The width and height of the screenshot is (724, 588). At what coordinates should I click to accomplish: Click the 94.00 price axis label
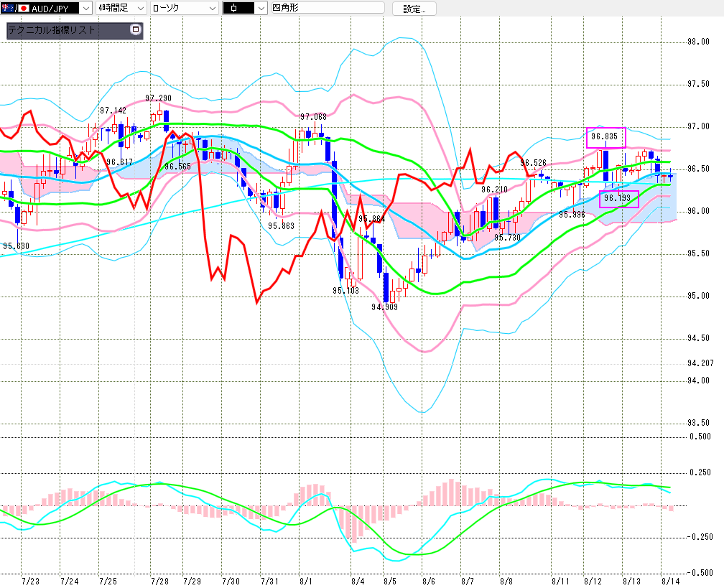point(698,381)
